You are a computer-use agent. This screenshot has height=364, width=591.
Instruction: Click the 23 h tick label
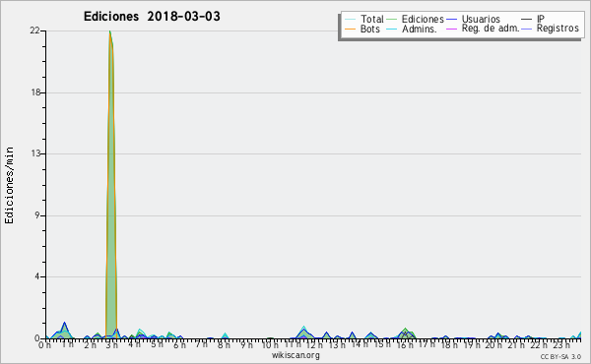click(x=560, y=345)
